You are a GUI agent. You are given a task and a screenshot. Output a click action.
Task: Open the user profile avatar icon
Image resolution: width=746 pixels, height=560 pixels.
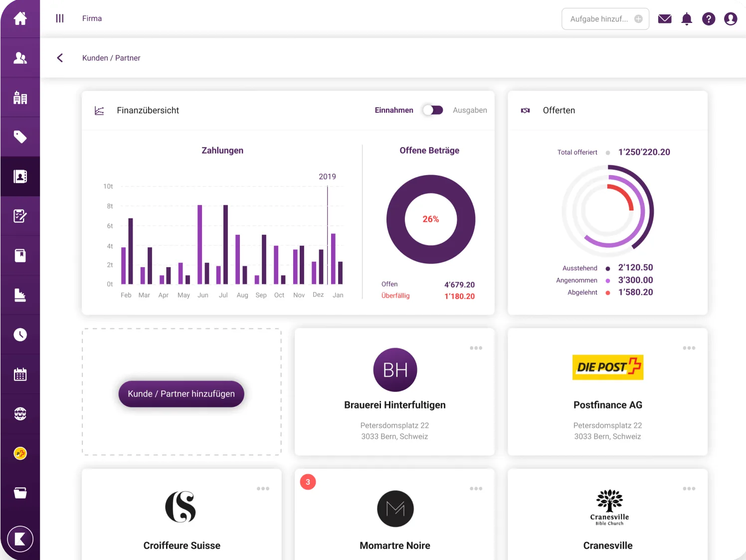731,19
